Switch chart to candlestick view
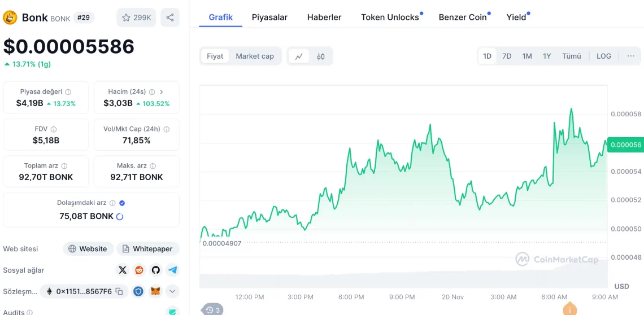Screen dimensions: 644x315 [x=321, y=56]
